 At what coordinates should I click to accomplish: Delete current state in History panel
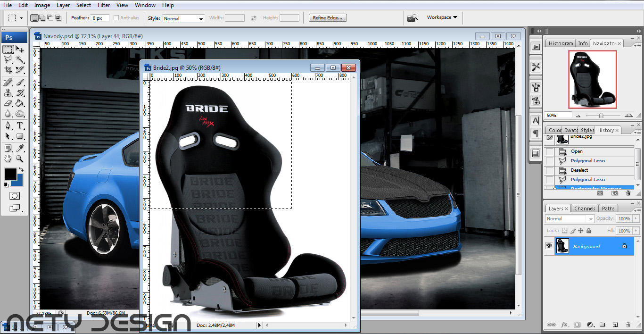tap(628, 193)
